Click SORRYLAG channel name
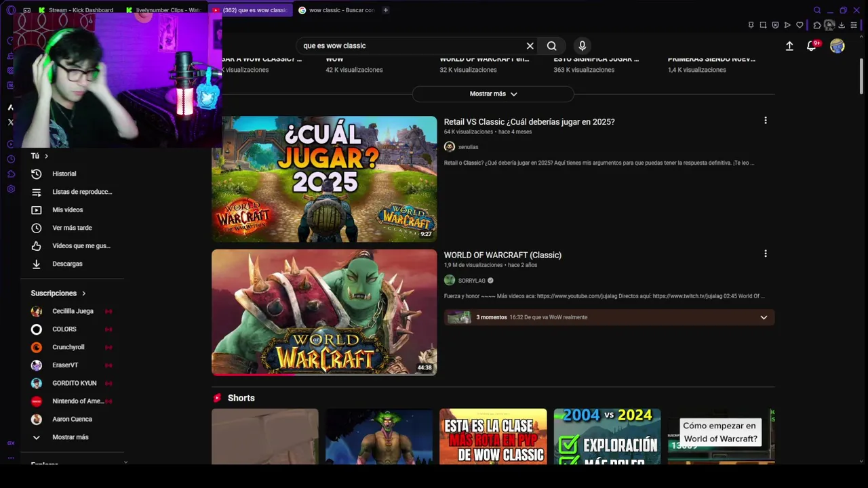The width and height of the screenshot is (868, 488). [x=472, y=281]
